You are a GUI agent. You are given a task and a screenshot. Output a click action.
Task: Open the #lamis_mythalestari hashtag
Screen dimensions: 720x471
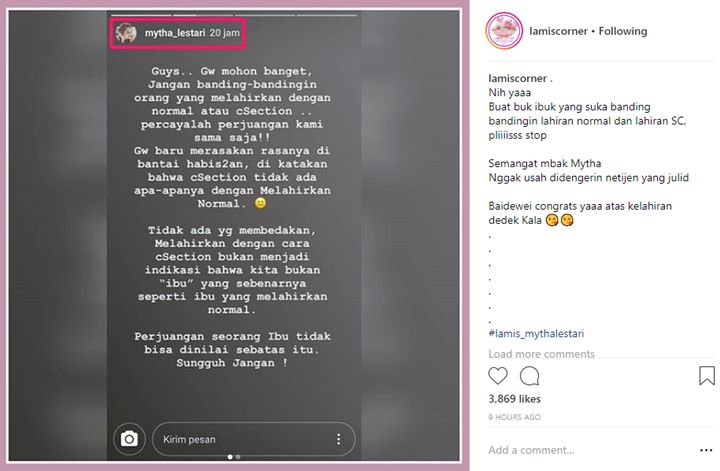(536, 333)
